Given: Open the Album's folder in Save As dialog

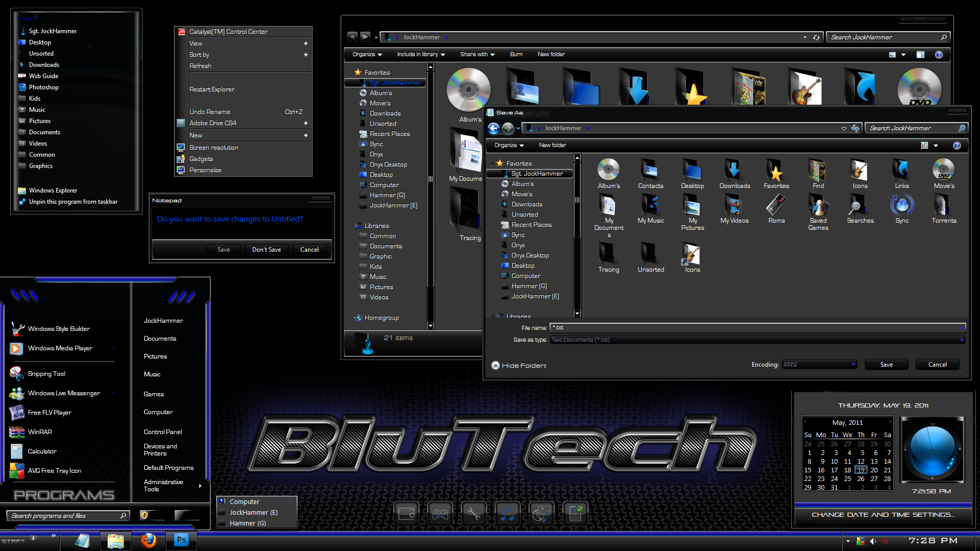Looking at the screenshot, I should click(x=609, y=174).
